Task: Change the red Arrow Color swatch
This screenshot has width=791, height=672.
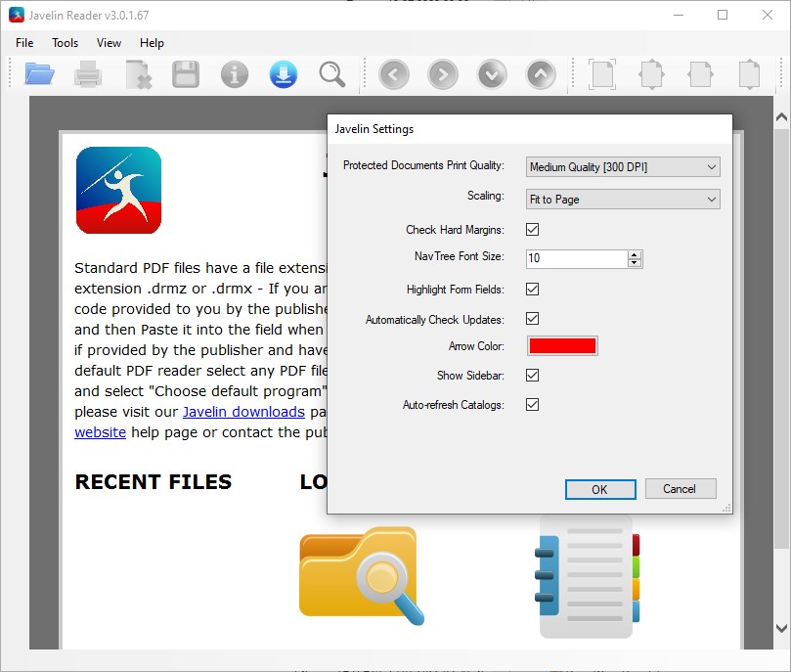Action: click(x=562, y=344)
